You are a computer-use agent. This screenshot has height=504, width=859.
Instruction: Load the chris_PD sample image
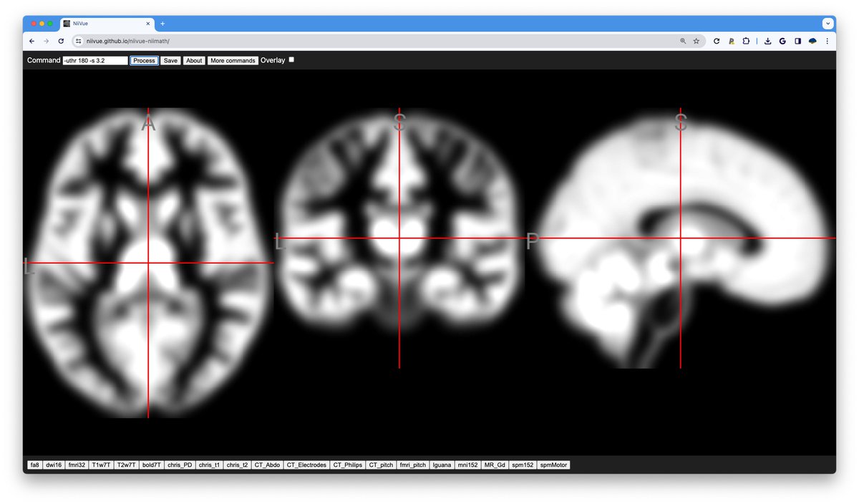pos(180,465)
